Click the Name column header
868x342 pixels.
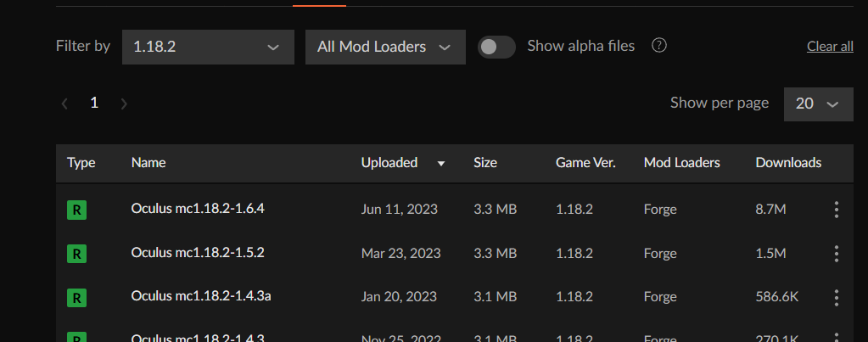(148, 163)
